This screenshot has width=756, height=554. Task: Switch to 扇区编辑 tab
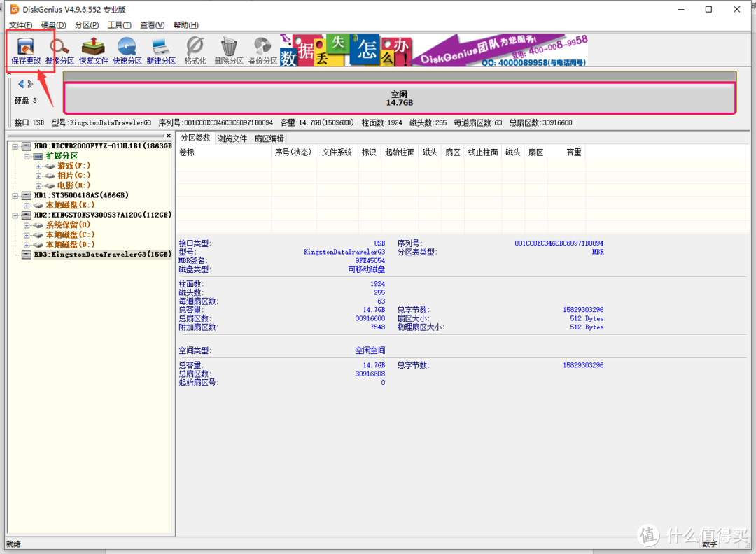(269, 138)
